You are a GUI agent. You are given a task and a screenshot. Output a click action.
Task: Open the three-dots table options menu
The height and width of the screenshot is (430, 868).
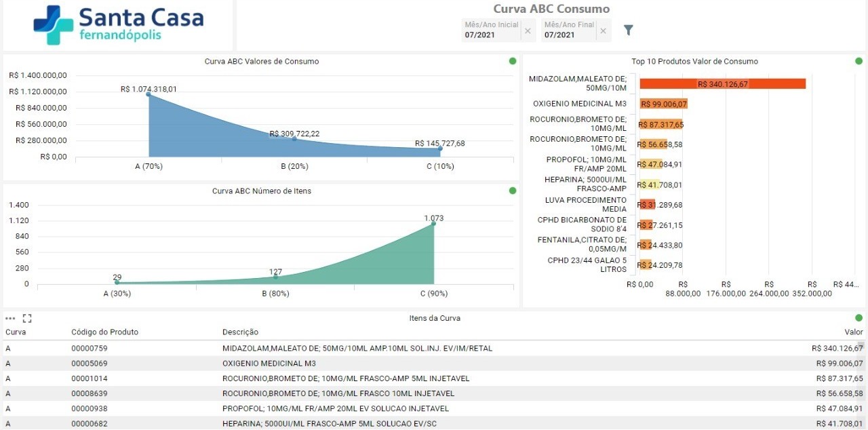[x=10, y=318]
